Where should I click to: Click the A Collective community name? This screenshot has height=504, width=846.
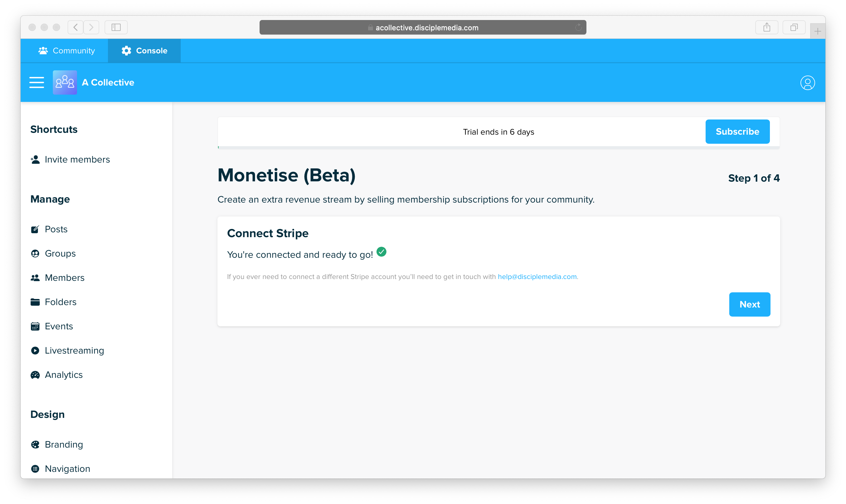[x=108, y=82]
